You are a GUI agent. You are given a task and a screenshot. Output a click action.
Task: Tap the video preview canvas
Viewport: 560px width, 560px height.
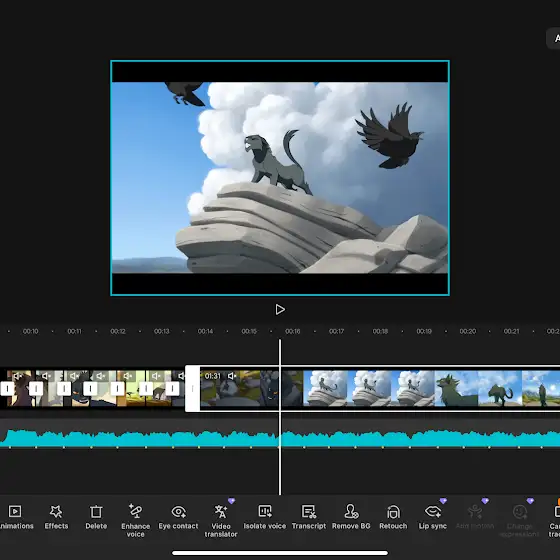[280, 178]
